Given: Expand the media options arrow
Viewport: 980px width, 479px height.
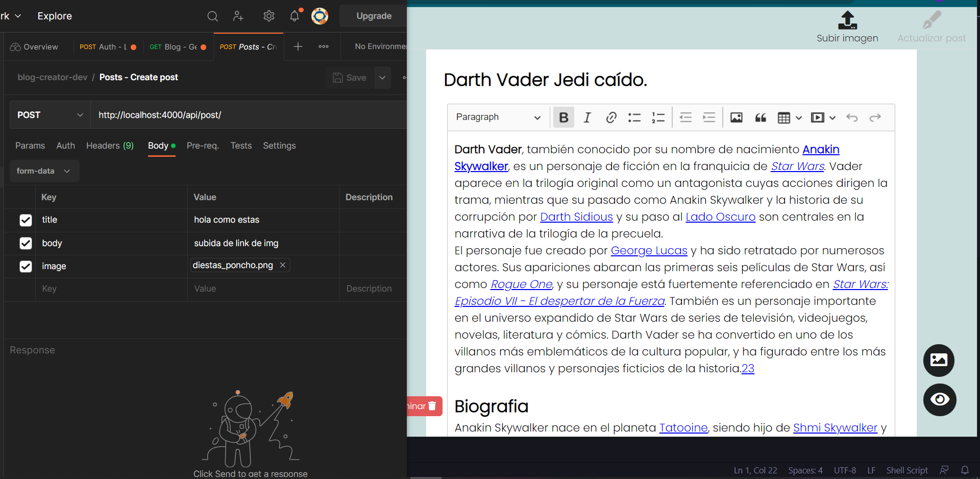Looking at the screenshot, I should (832, 118).
